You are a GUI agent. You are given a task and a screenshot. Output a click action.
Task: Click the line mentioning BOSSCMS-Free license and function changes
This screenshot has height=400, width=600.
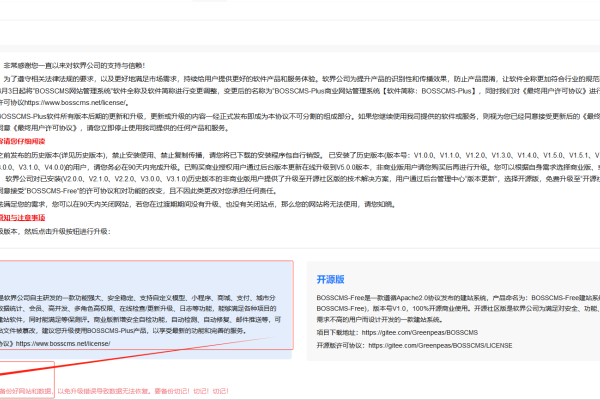pyautogui.click(x=139, y=191)
